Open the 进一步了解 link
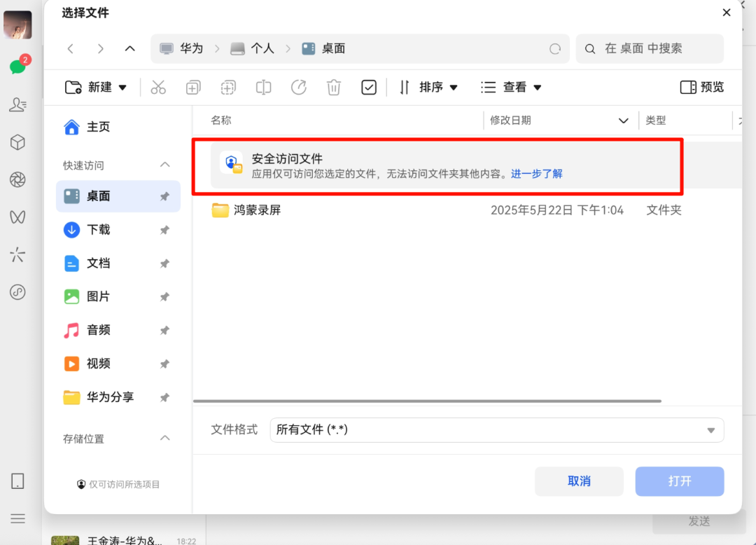 537,174
